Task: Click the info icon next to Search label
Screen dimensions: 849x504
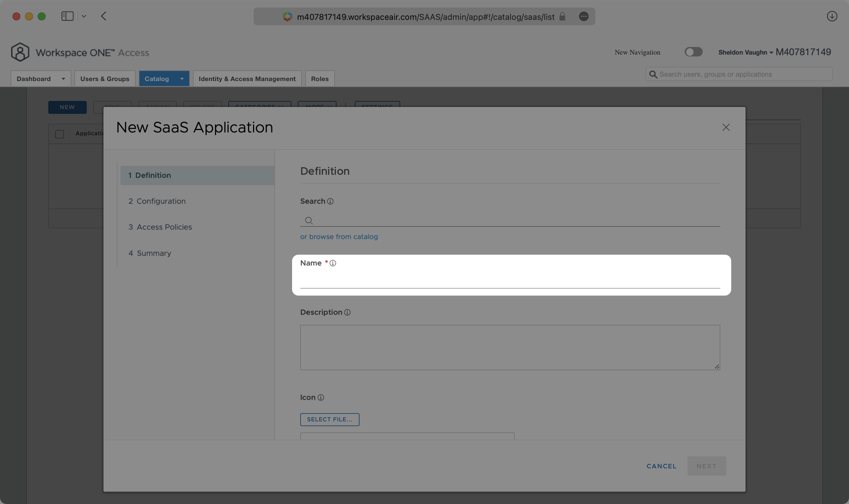Action: coord(330,201)
